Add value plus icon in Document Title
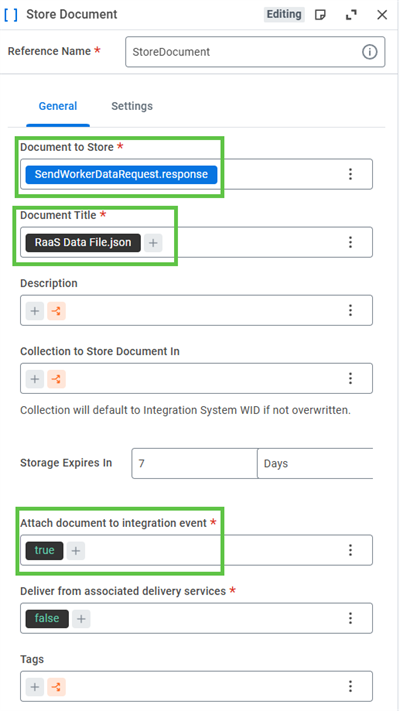The height and width of the screenshot is (711, 400). [x=153, y=243]
